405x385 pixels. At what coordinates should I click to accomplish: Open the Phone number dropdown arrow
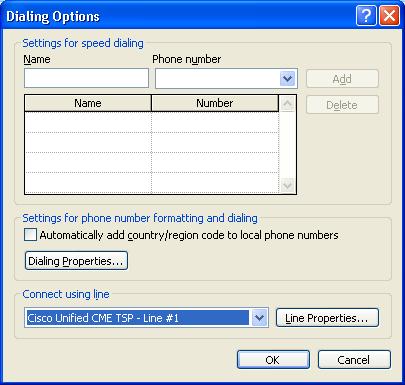[287, 79]
